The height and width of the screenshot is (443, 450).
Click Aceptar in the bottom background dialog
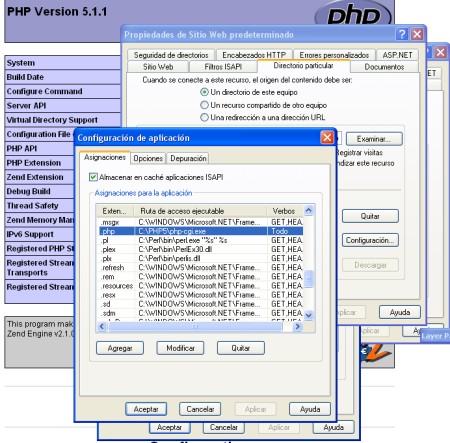click(169, 427)
